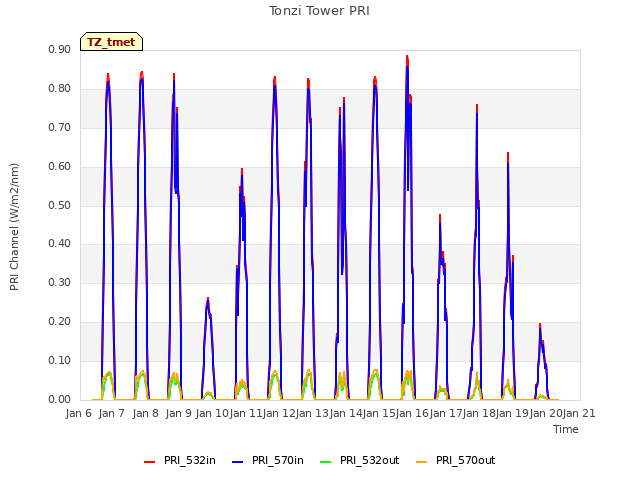Viewport: 640px width, 480px height.
Task: Click the TZ_tmet label box
Action: 111,42
